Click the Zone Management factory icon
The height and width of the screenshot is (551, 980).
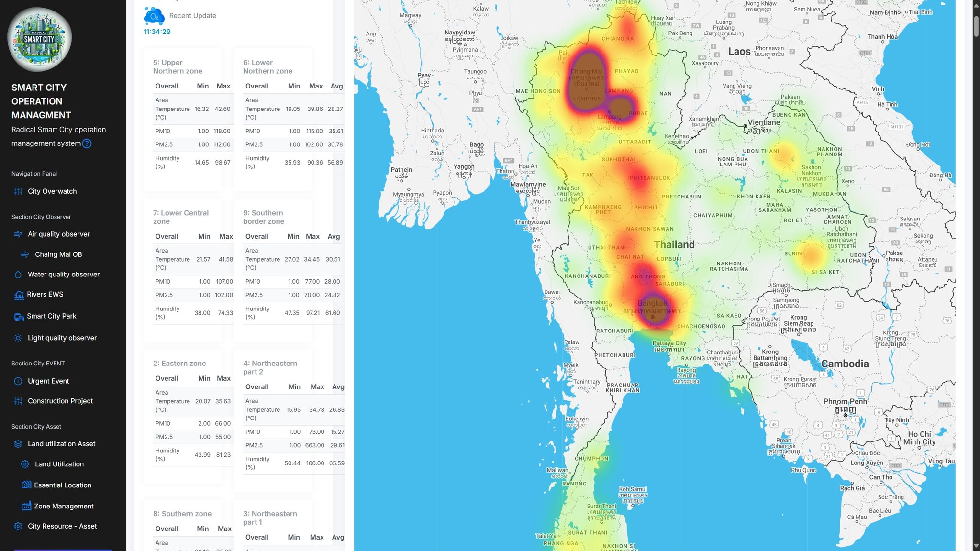coord(26,506)
